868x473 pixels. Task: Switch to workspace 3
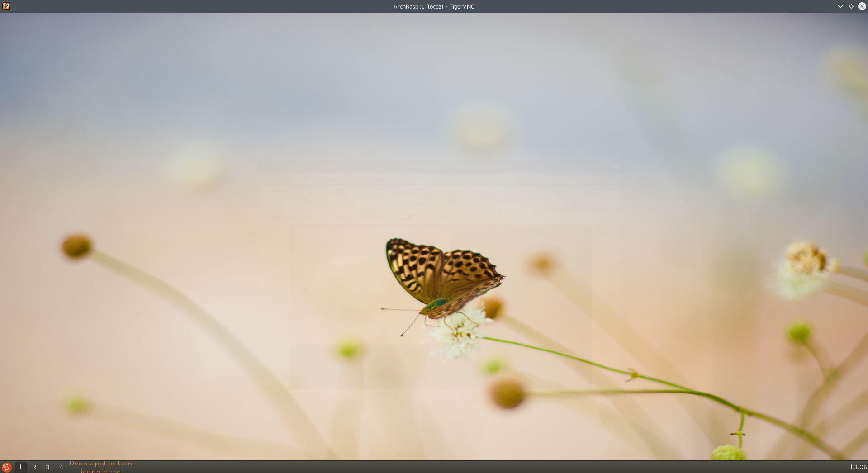coord(47,467)
